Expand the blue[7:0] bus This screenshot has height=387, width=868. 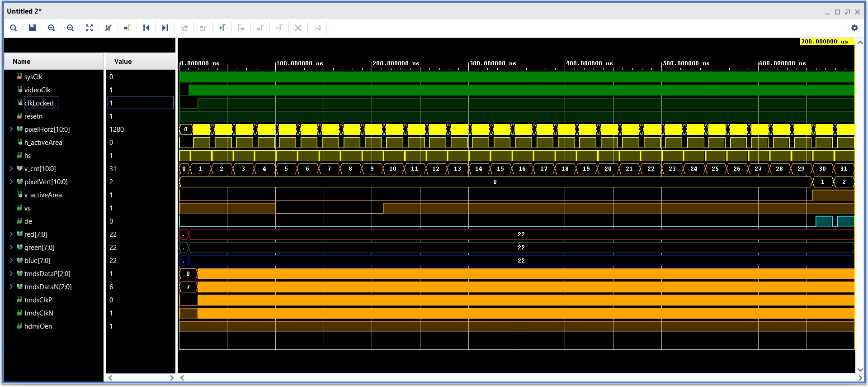point(11,261)
